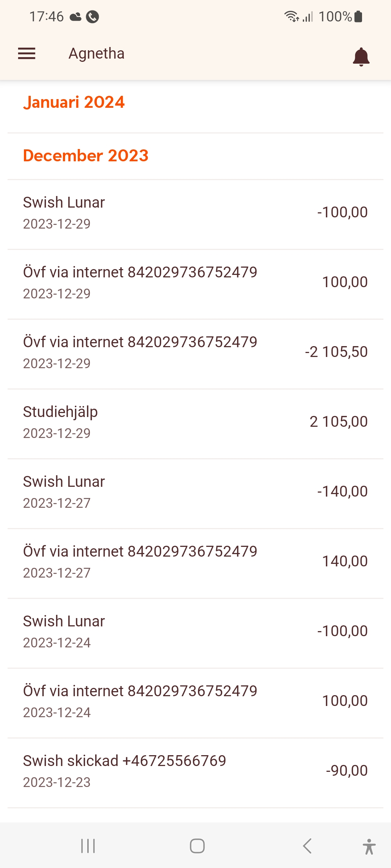
Task: Tap the Agnetha account title
Action: click(x=97, y=54)
